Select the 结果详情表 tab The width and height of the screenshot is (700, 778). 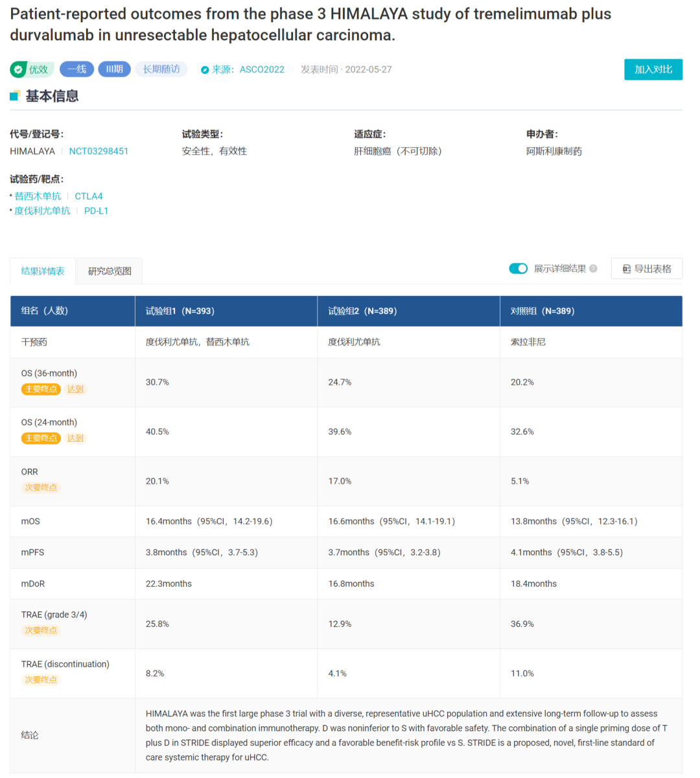[x=43, y=271]
